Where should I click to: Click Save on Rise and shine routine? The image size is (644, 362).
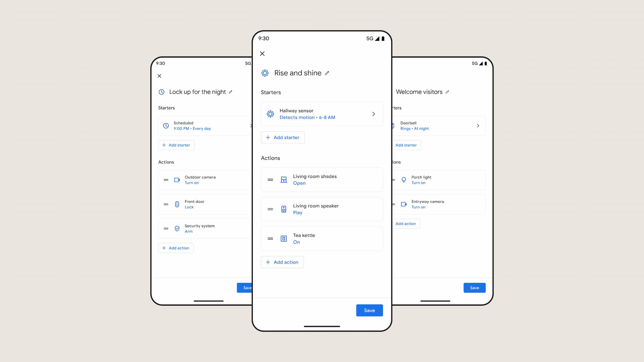pos(369,310)
